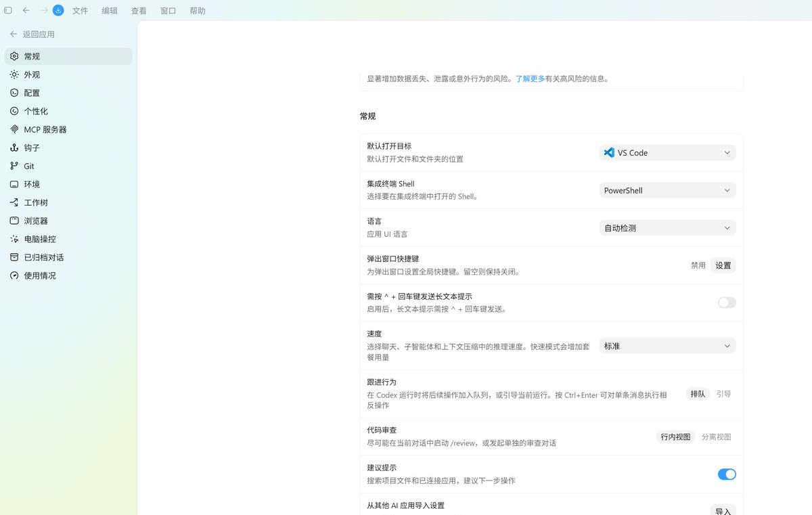812x515 pixels.
Task: Open the 默认打开目标 VS Code dropdown
Action: (667, 153)
